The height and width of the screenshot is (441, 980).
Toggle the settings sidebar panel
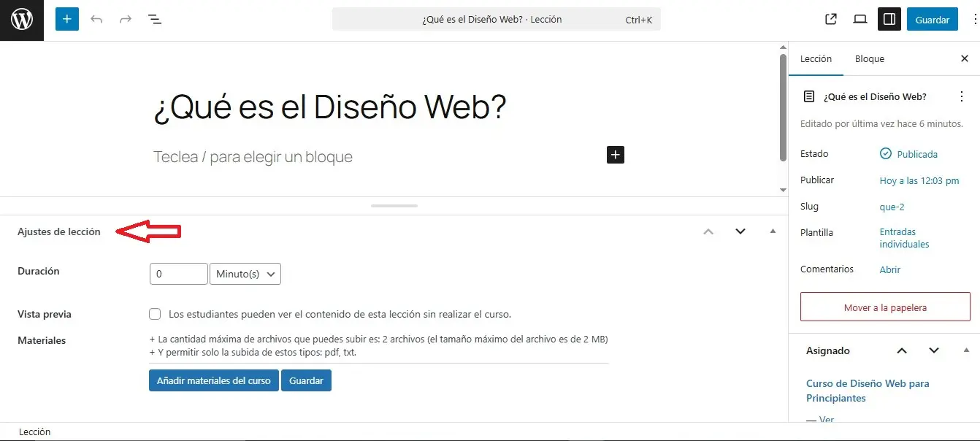pyautogui.click(x=889, y=20)
